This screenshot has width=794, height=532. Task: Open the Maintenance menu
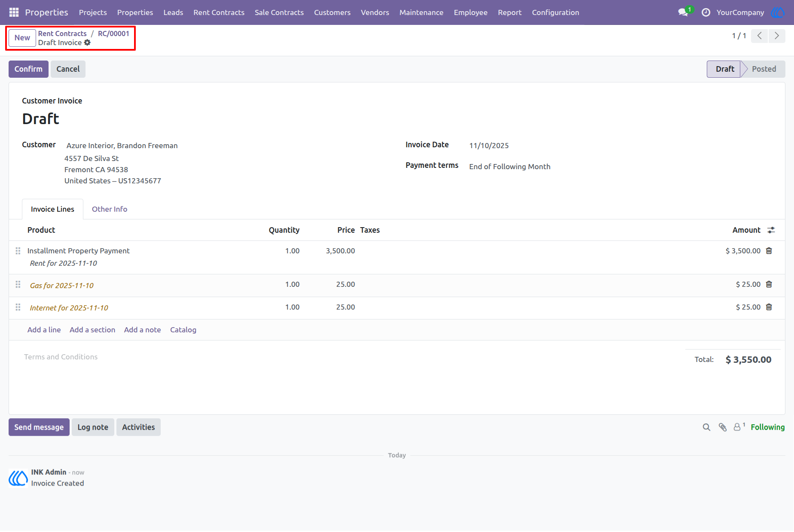(x=421, y=12)
